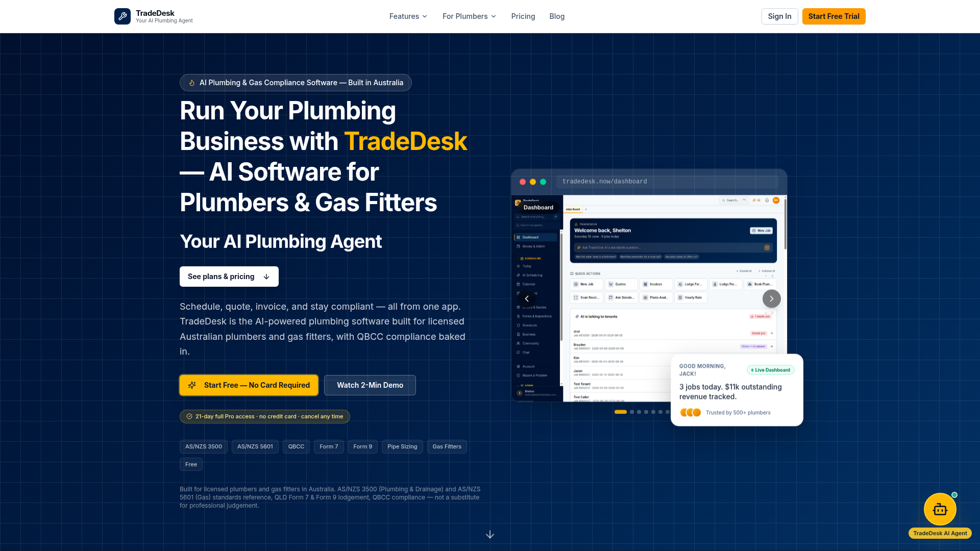Click the plus tab beside Jobs Board
The width and height of the screenshot is (980, 551).
click(x=586, y=209)
